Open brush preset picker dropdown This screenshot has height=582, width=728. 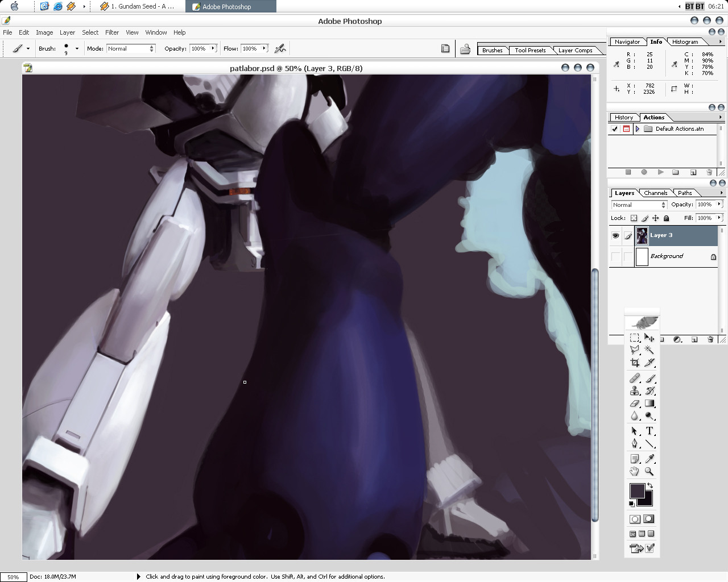point(77,49)
